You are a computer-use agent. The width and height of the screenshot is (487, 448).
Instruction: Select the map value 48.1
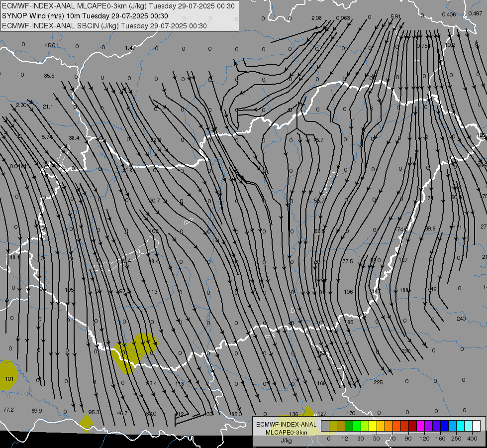pos(14,257)
